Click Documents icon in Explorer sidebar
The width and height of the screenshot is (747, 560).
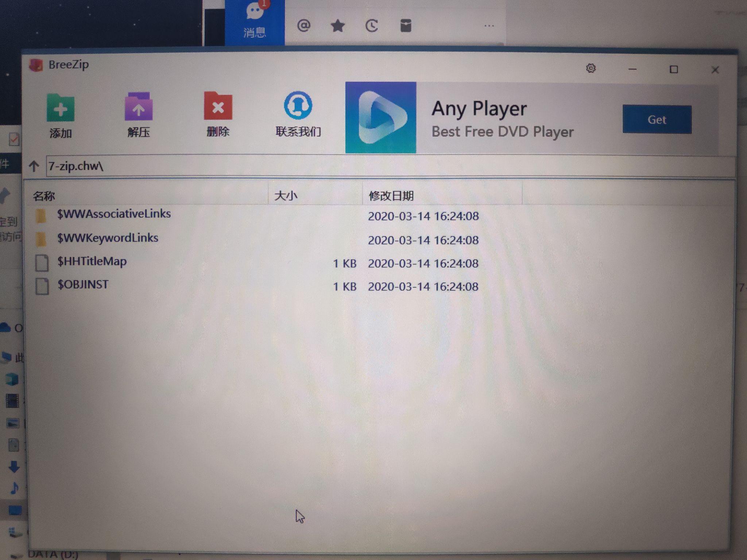pyautogui.click(x=13, y=445)
